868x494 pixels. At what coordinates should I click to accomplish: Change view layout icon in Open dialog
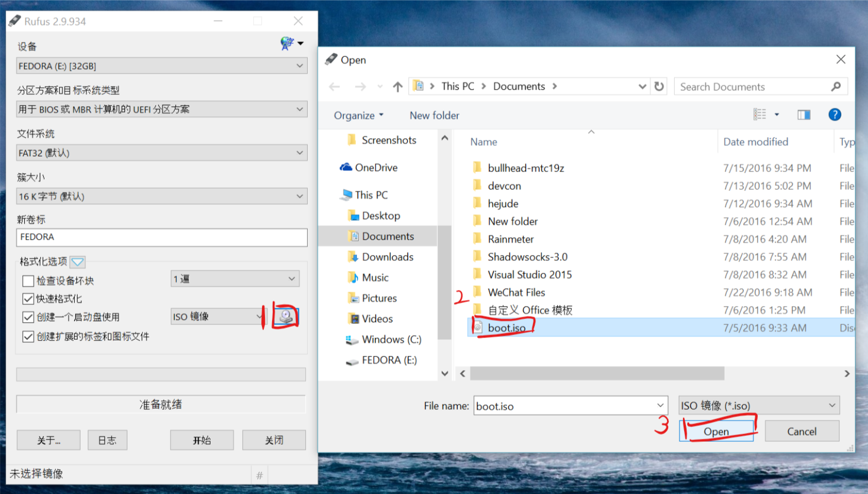[759, 114]
